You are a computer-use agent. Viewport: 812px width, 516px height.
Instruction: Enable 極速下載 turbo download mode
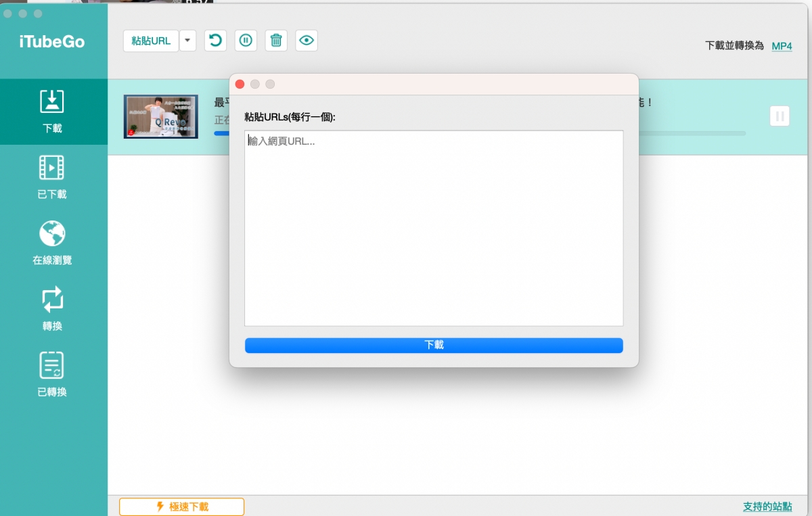click(181, 507)
